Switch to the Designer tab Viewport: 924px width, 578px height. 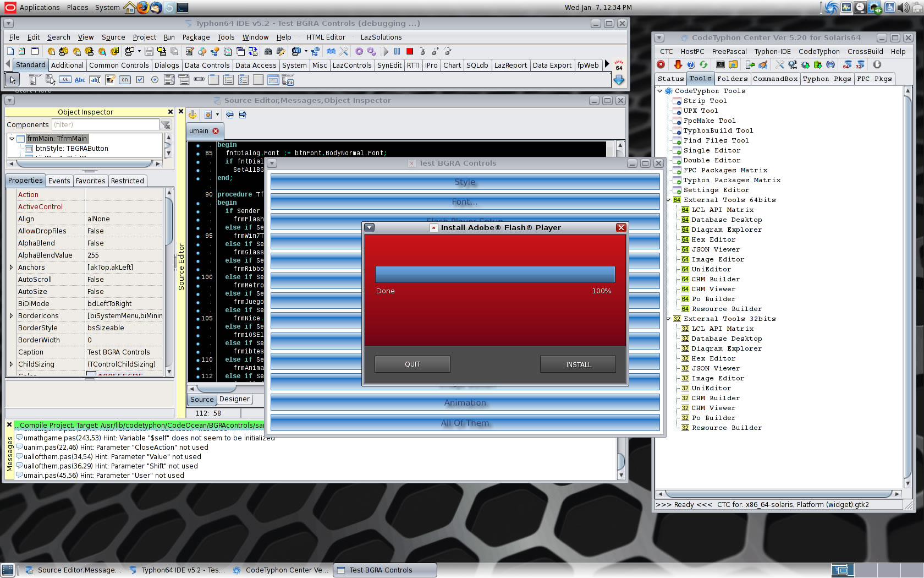click(234, 399)
